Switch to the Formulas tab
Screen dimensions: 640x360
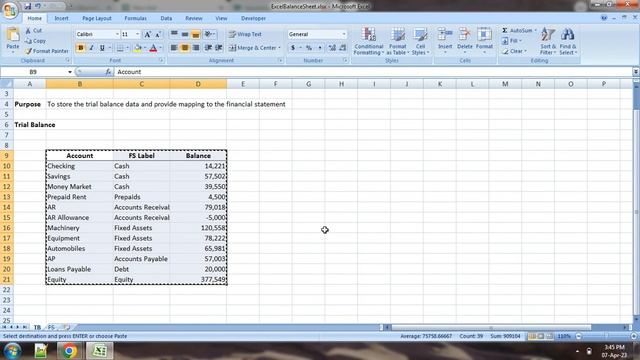coord(136,18)
